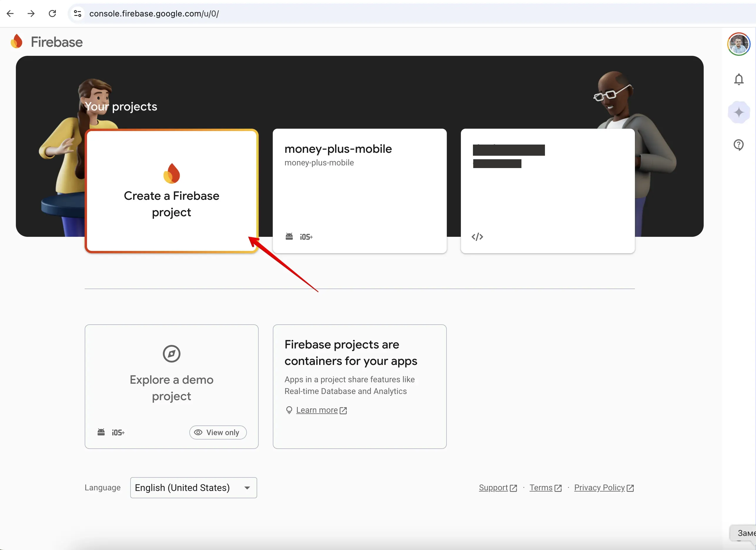756x550 pixels.
Task: Create a Firebase project card
Action: tap(172, 191)
